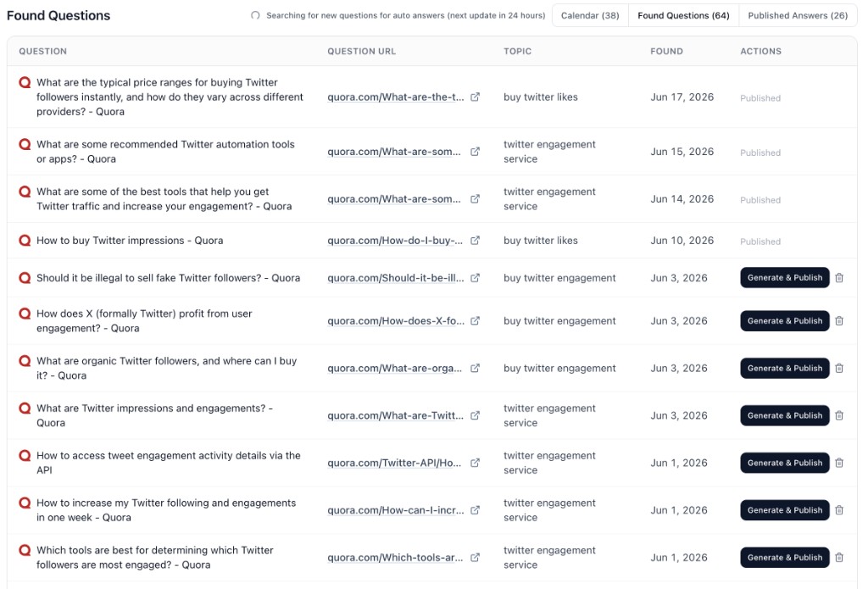Image resolution: width=868 pixels, height=589 pixels.
Task: Open quora.com/How-can-I-incr... link
Action: pyautogui.click(x=396, y=510)
